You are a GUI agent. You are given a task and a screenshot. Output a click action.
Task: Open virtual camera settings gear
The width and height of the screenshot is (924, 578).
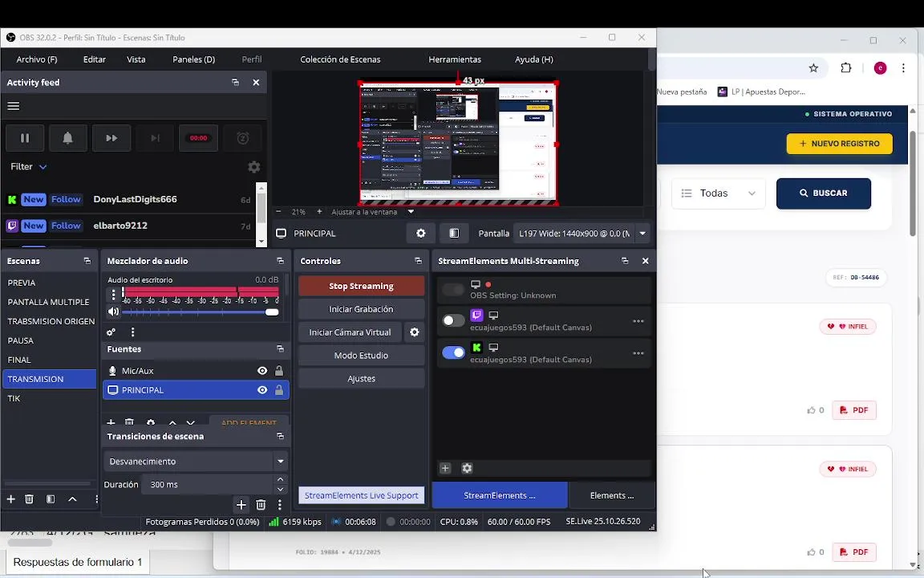(414, 332)
